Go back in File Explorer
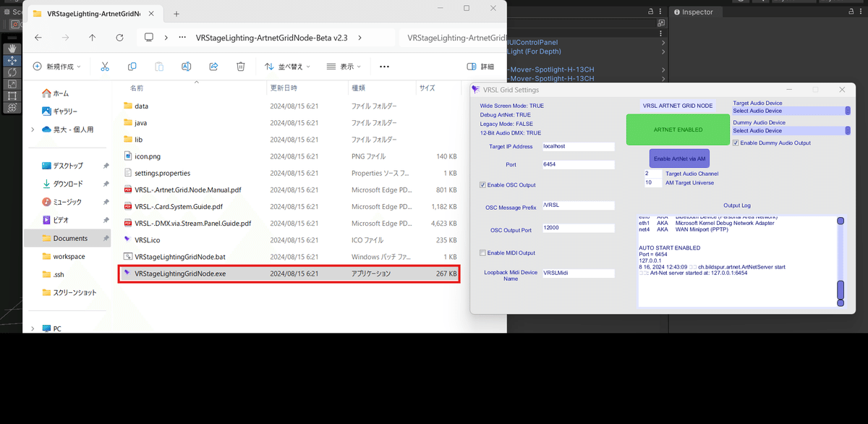 [x=38, y=38]
